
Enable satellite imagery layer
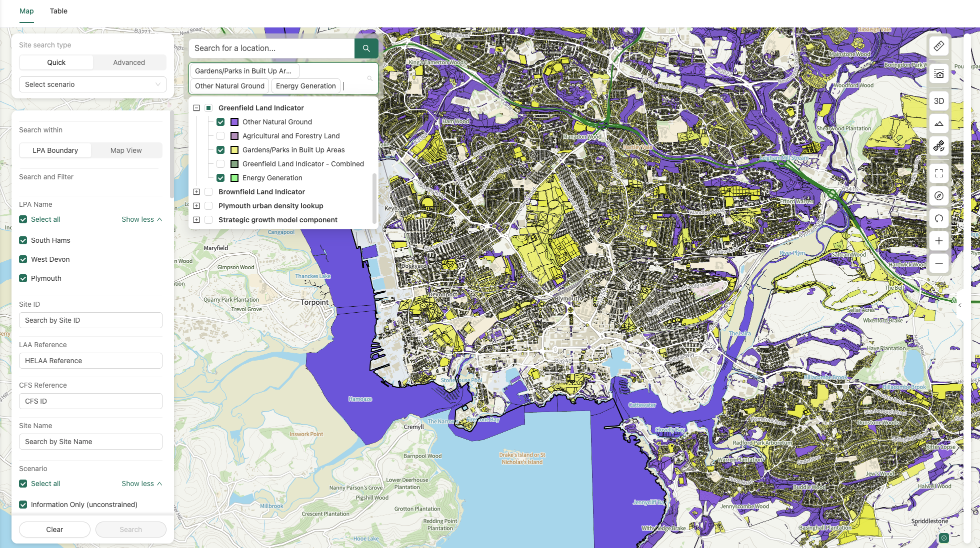point(939,146)
